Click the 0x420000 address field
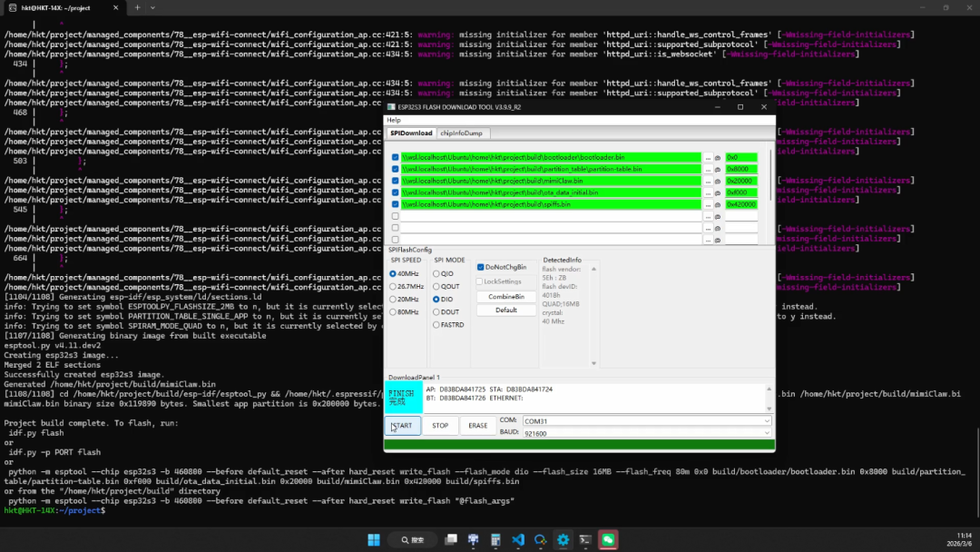980x552 pixels. [741, 205]
